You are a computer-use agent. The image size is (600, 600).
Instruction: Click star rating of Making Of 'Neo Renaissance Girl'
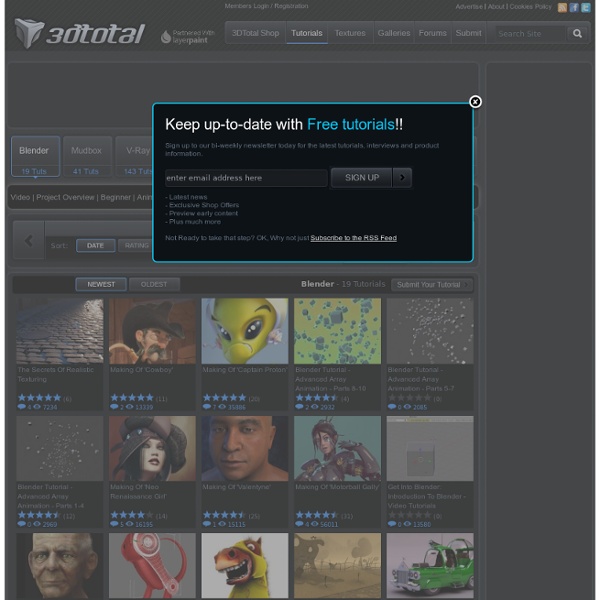[x=132, y=515]
